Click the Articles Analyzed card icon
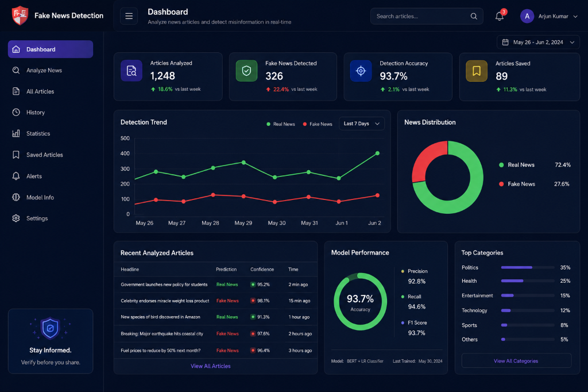Image resolution: width=588 pixels, height=392 pixels. pyautogui.click(x=131, y=71)
